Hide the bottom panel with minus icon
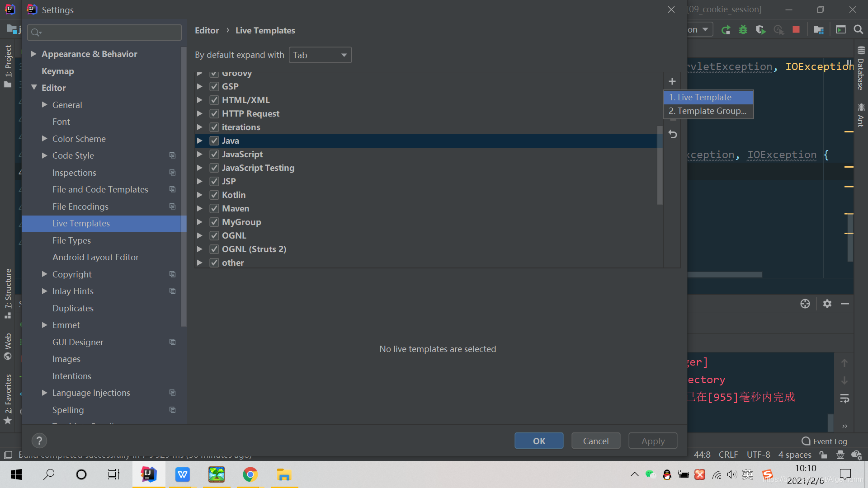The width and height of the screenshot is (868, 488). (x=845, y=304)
